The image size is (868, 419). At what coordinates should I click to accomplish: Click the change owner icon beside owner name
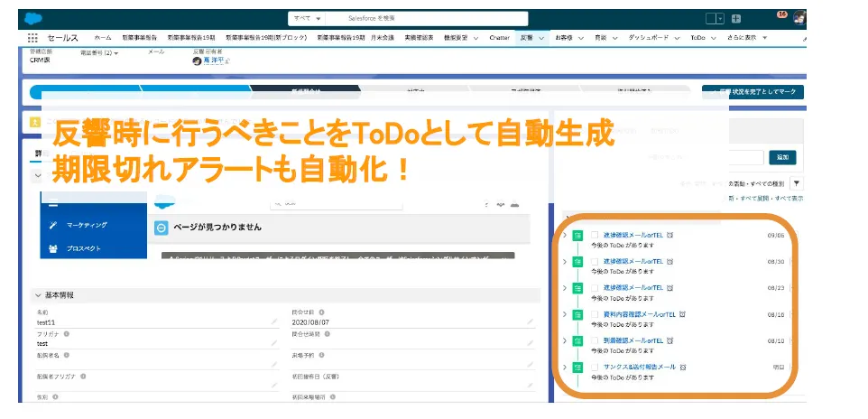tap(227, 61)
